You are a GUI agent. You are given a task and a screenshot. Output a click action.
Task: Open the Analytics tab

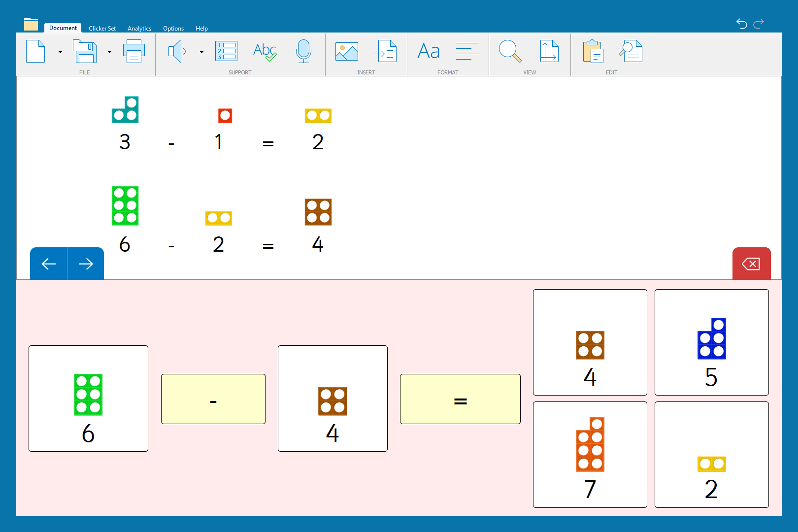139,29
